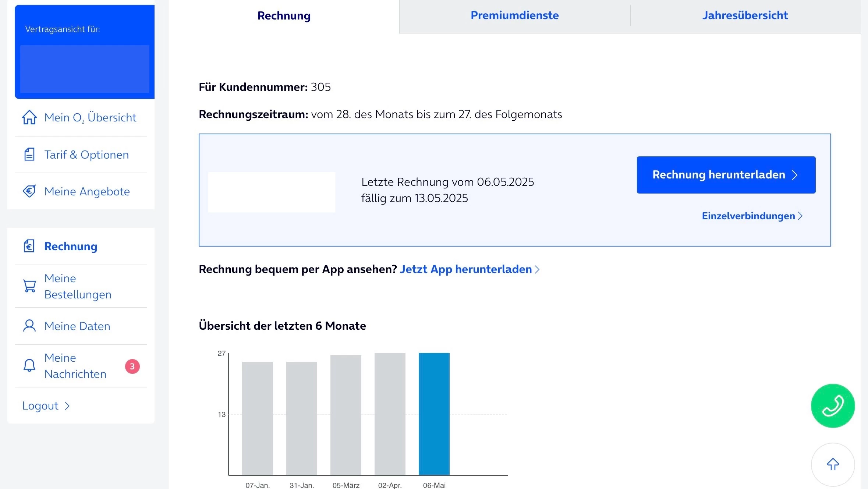Click the shopping cart icon for Meine Bestellungen
The width and height of the screenshot is (868, 489).
[29, 286]
